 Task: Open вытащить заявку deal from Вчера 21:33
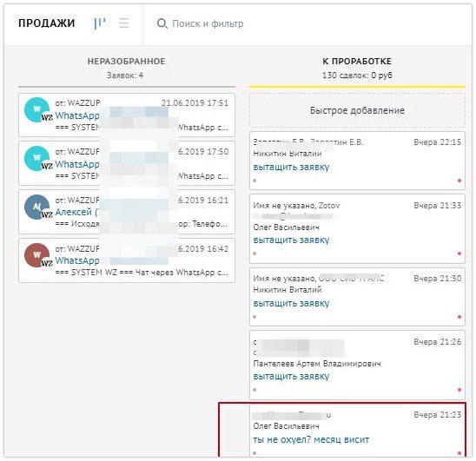coord(291,240)
